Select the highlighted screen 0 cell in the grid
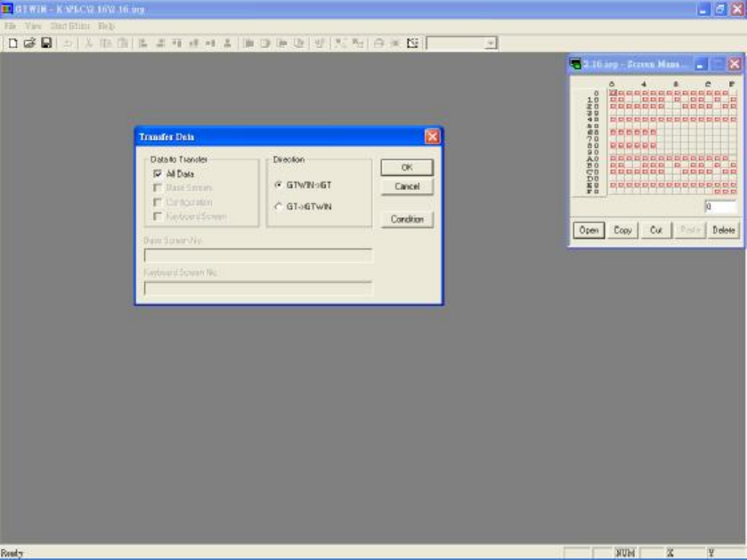The height and width of the screenshot is (560, 747). (613, 93)
